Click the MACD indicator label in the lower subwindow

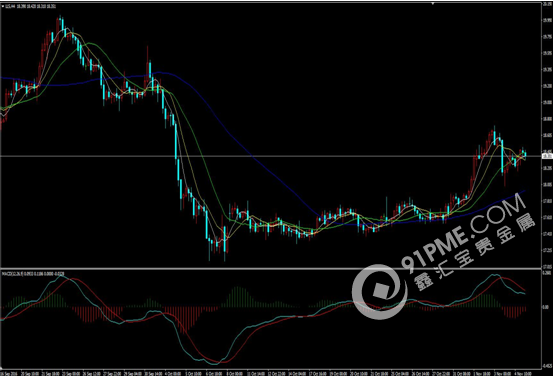(x=33, y=274)
